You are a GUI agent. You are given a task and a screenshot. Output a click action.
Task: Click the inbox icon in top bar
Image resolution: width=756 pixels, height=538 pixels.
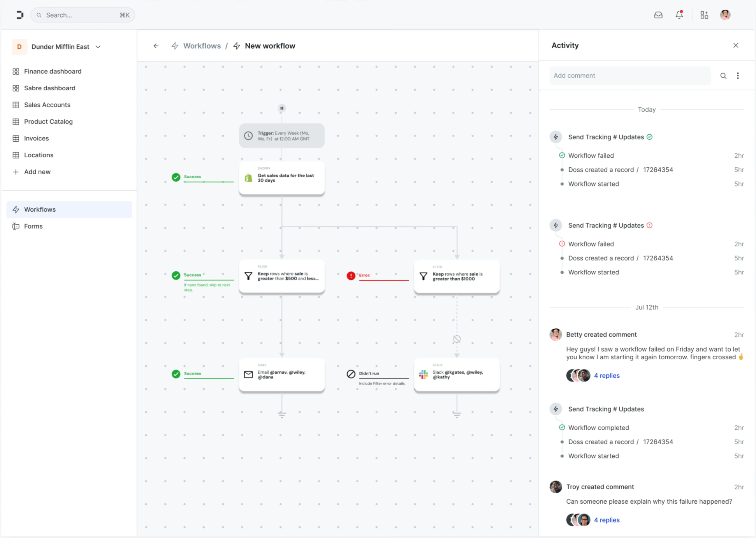(x=658, y=15)
